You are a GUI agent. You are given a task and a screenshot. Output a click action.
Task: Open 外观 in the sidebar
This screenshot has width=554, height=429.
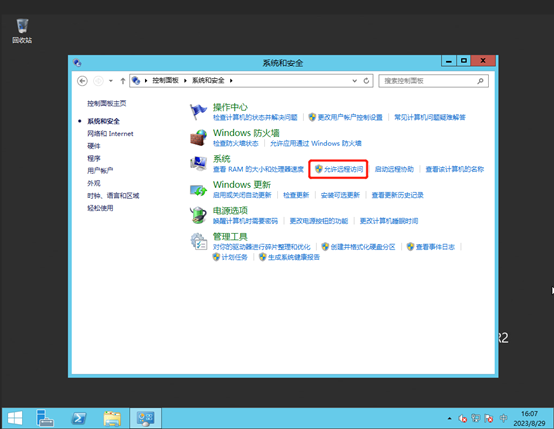[94, 183]
